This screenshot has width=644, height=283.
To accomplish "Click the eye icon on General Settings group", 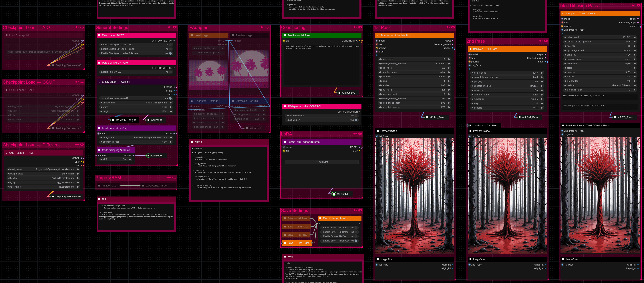I will (x=174, y=27).
